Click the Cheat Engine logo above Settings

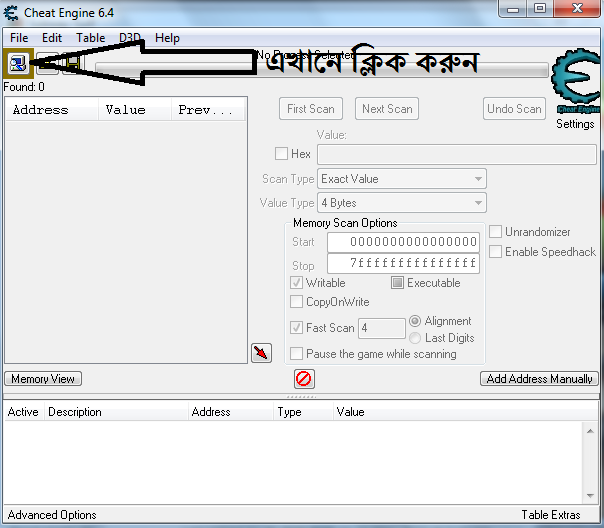pyautogui.click(x=576, y=81)
